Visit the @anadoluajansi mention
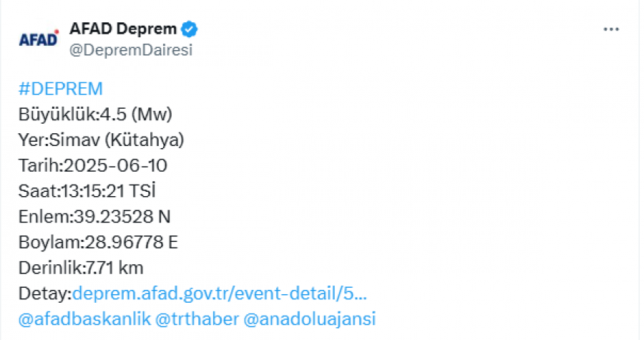This screenshot has height=340, width=644. [310, 319]
